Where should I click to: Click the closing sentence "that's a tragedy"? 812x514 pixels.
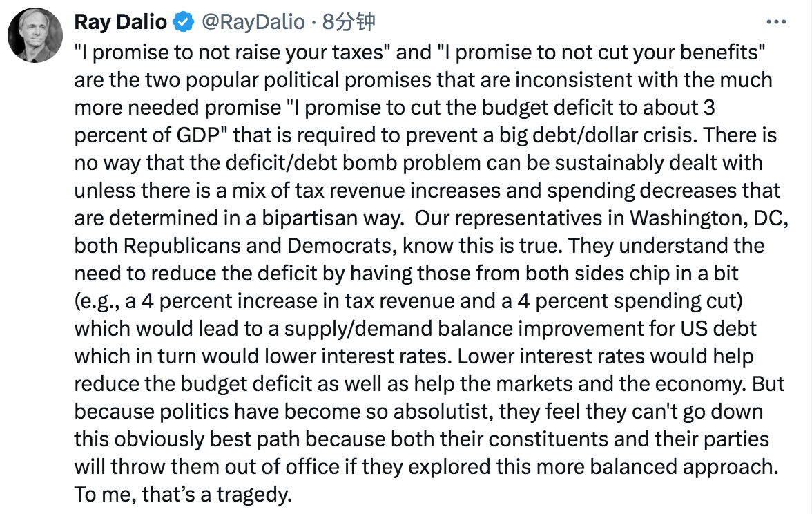click(217, 495)
